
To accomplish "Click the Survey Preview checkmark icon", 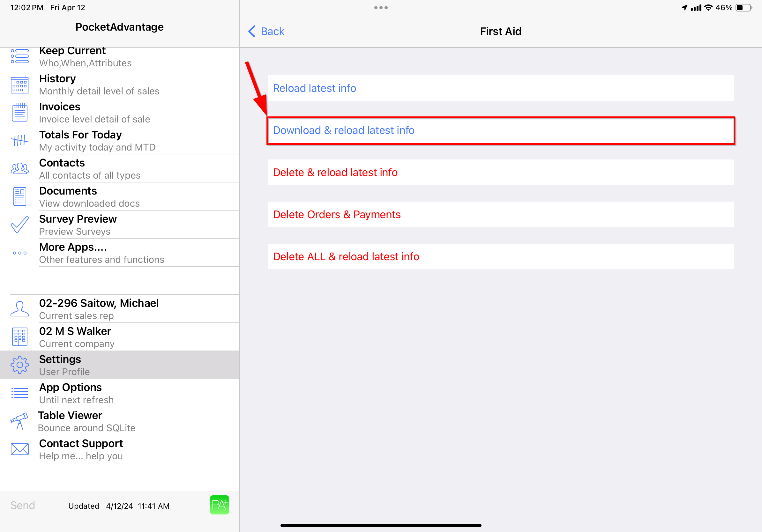I will (19, 225).
